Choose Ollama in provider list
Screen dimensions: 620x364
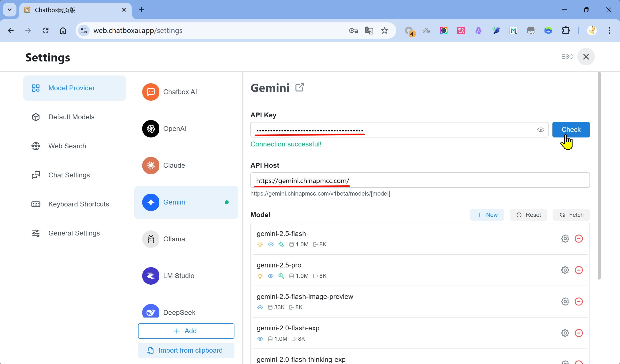(x=174, y=239)
